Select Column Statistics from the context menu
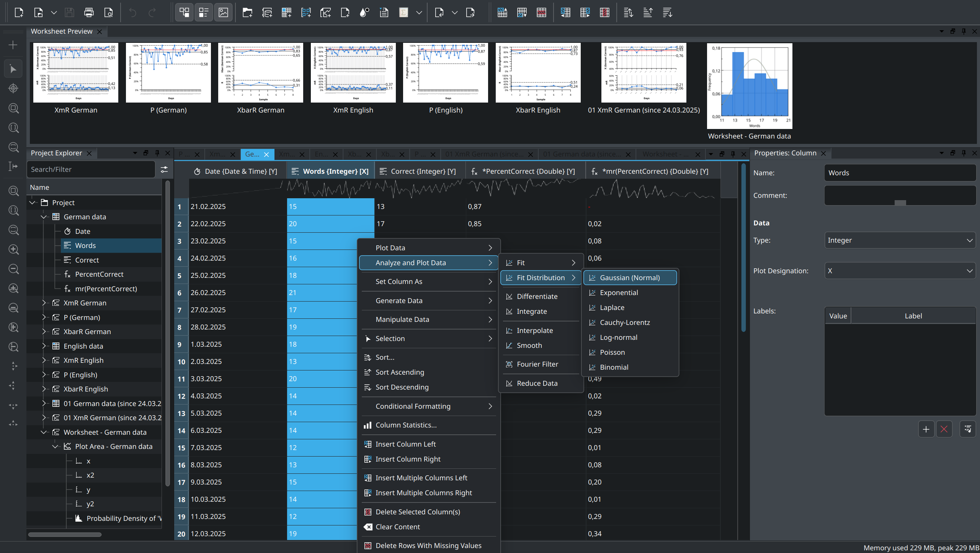 (406, 425)
